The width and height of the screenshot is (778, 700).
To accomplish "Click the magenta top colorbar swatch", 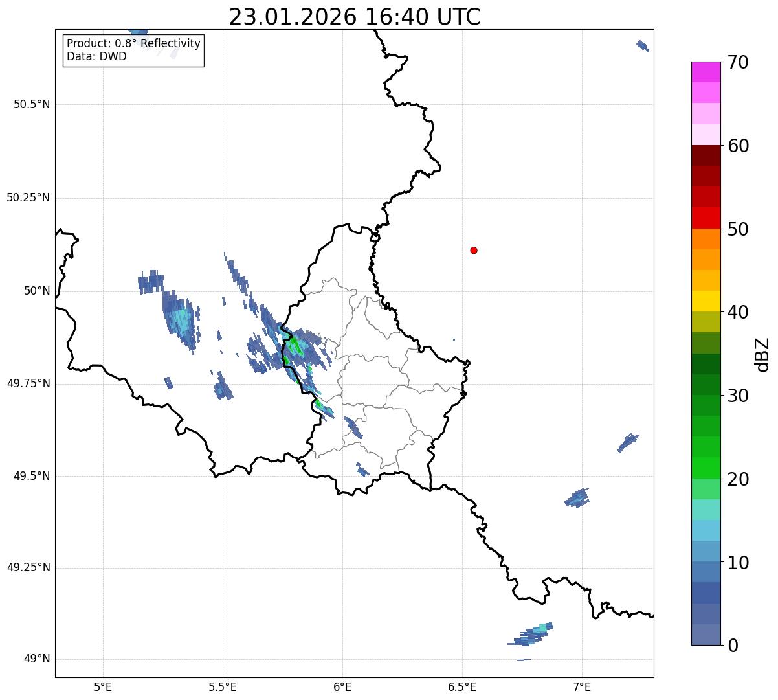I will click(706, 72).
